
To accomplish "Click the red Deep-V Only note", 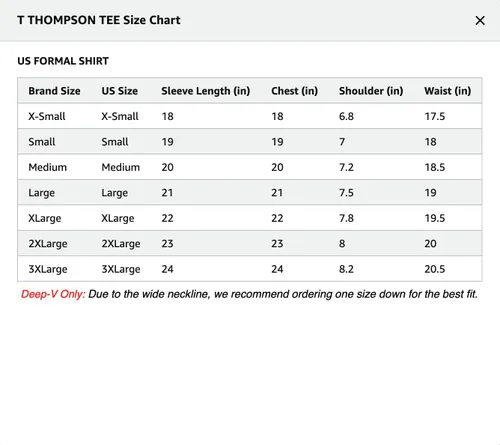I will point(53,294).
